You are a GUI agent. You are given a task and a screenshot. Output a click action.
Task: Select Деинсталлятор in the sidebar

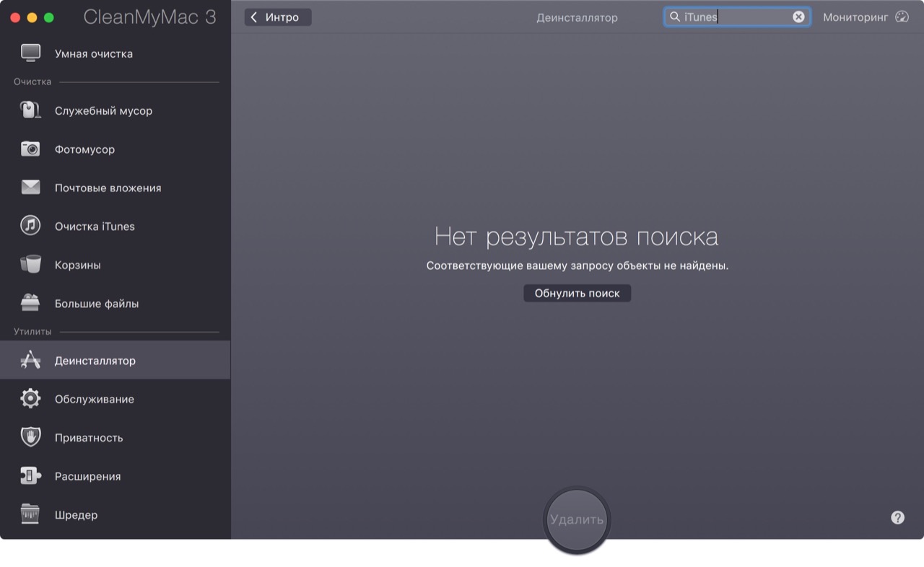click(95, 361)
